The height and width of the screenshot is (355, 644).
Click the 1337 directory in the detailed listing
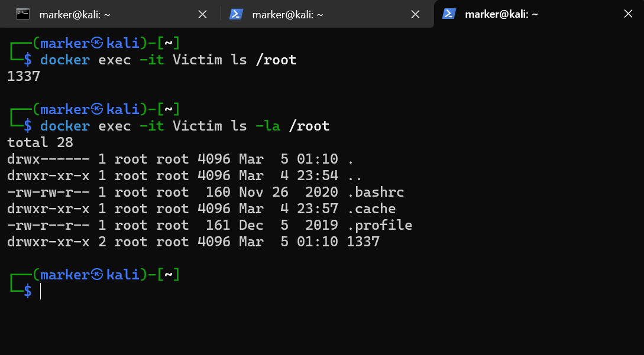click(x=363, y=242)
